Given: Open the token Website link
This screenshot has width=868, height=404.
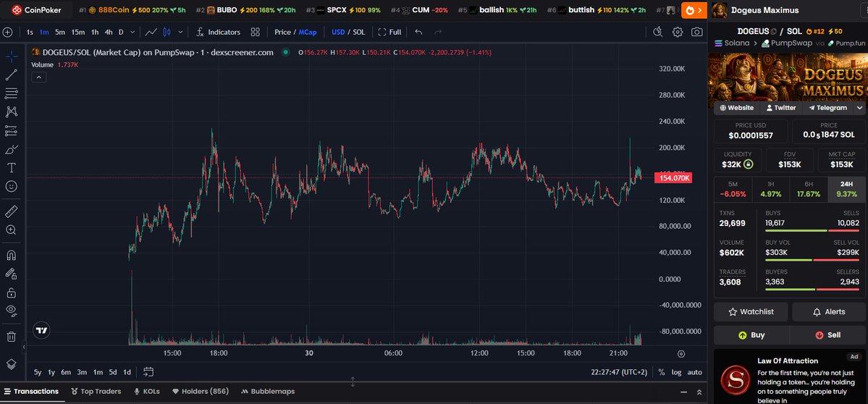Looking at the screenshot, I should coord(737,108).
